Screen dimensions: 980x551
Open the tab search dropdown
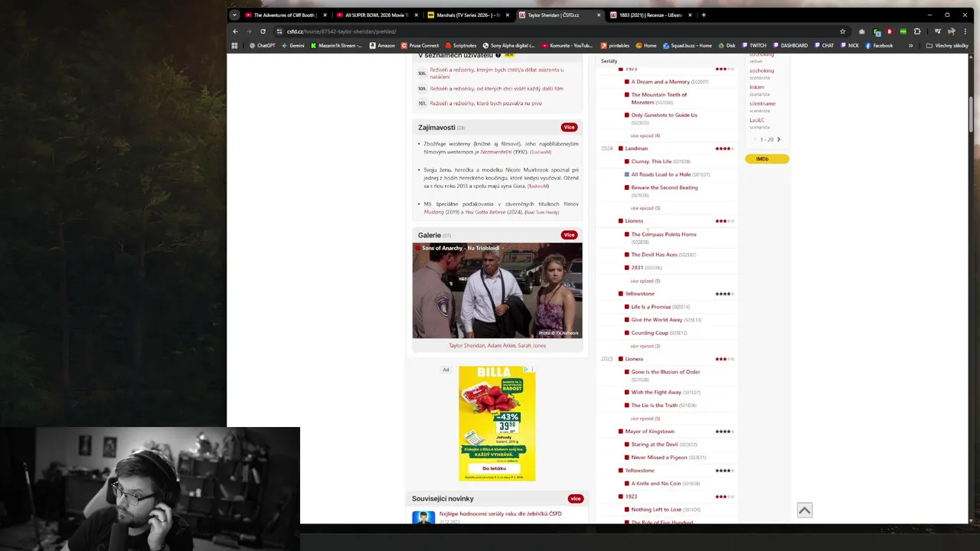tap(234, 15)
